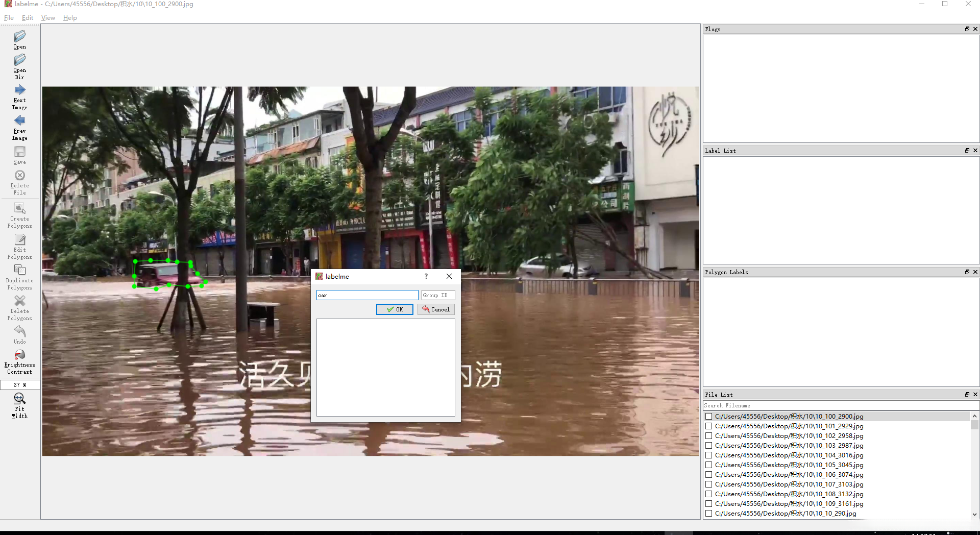The width and height of the screenshot is (980, 535).
Task: Click the zoom percentage box showing 67 %
Action: pos(20,385)
